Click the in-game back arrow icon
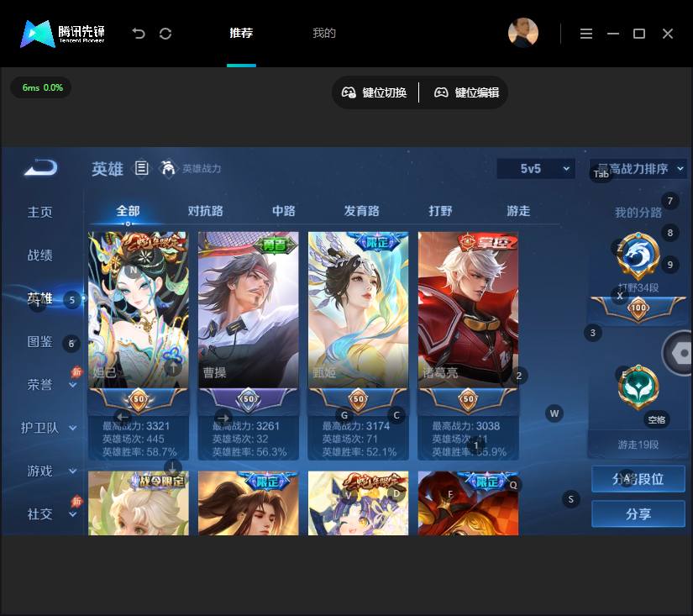693x616 pixels. [40, 167]
